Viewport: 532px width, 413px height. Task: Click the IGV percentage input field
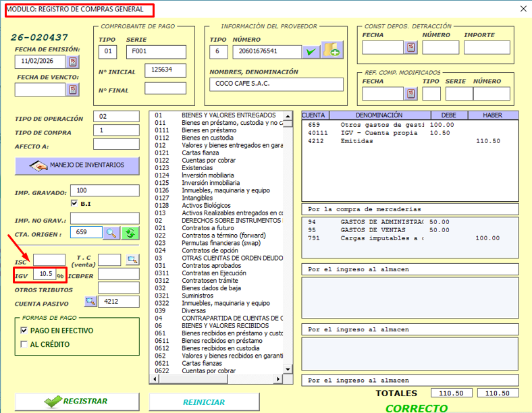coord(45,275)
